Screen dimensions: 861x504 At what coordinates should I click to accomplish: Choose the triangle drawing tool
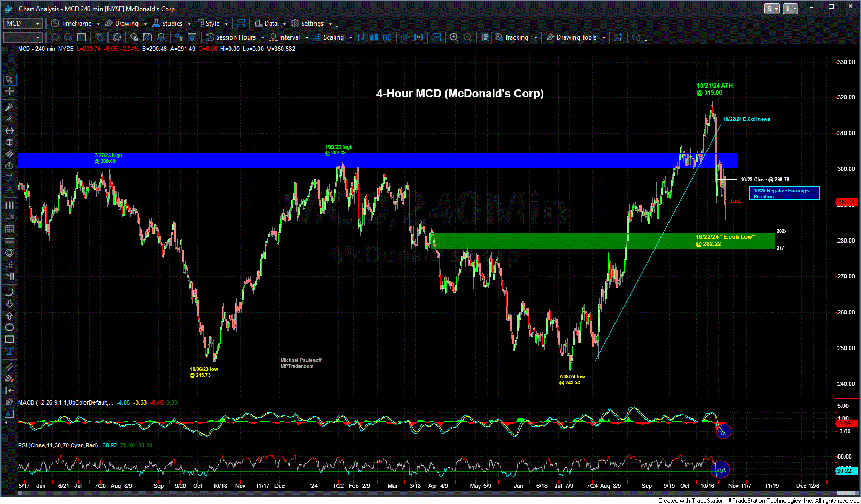click(9, 190)
